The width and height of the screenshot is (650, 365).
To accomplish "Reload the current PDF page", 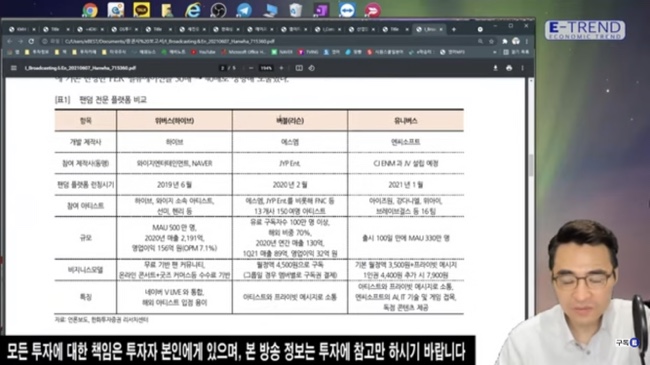I will point(31,41).
